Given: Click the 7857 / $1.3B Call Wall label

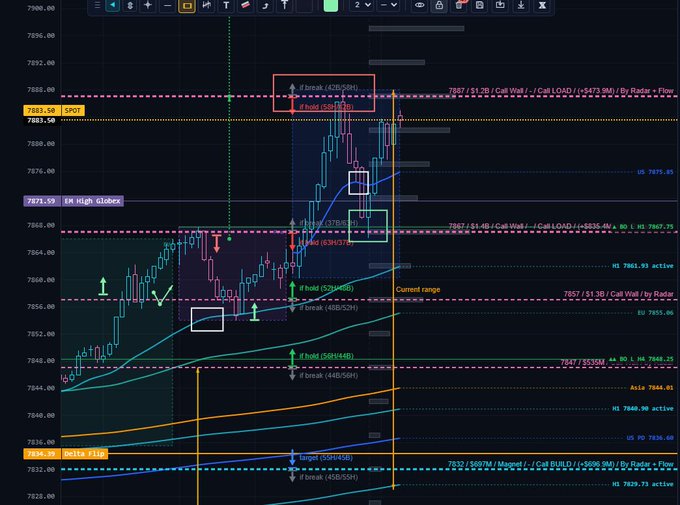Looking at the screenshot, I should pos(618,294).
